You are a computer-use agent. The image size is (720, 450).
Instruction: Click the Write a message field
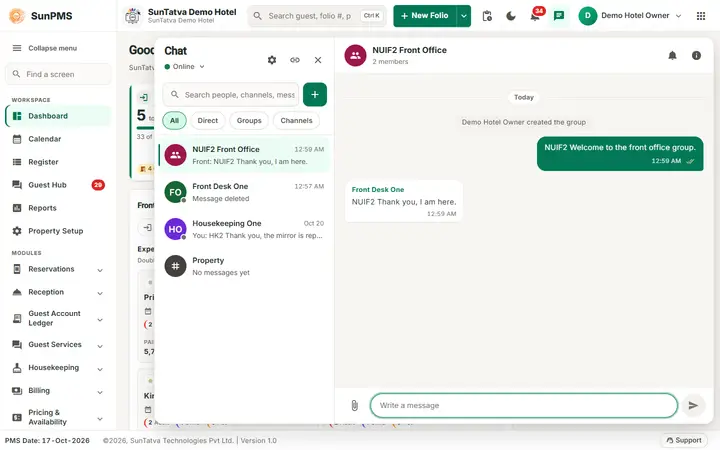point(524,405)
